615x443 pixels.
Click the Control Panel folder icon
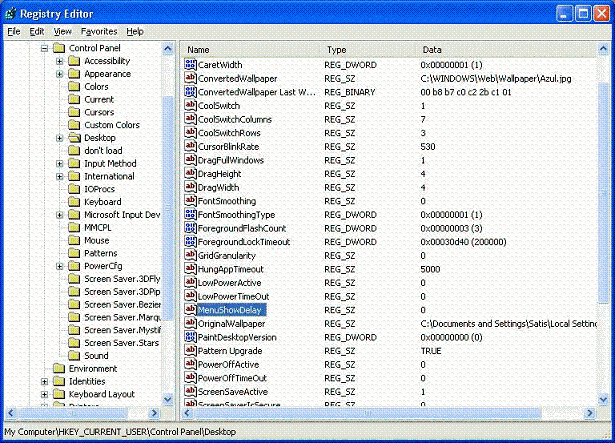pyautogui.click(x=59, y=48)
